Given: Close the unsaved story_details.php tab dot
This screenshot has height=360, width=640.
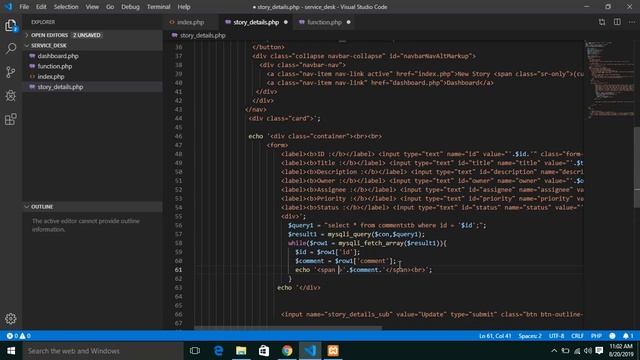Looking at the screenshot, I should (286, 22).
